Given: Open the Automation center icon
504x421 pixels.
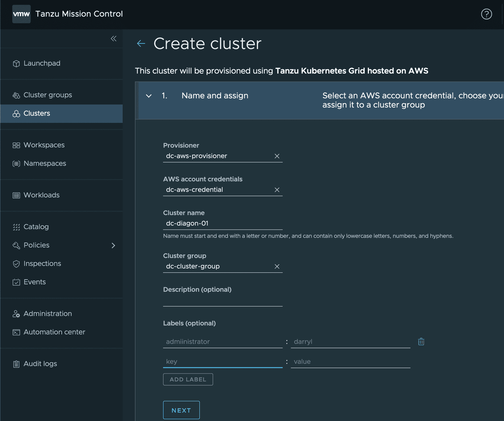Looking at the screenshot, I should (16, 332).
